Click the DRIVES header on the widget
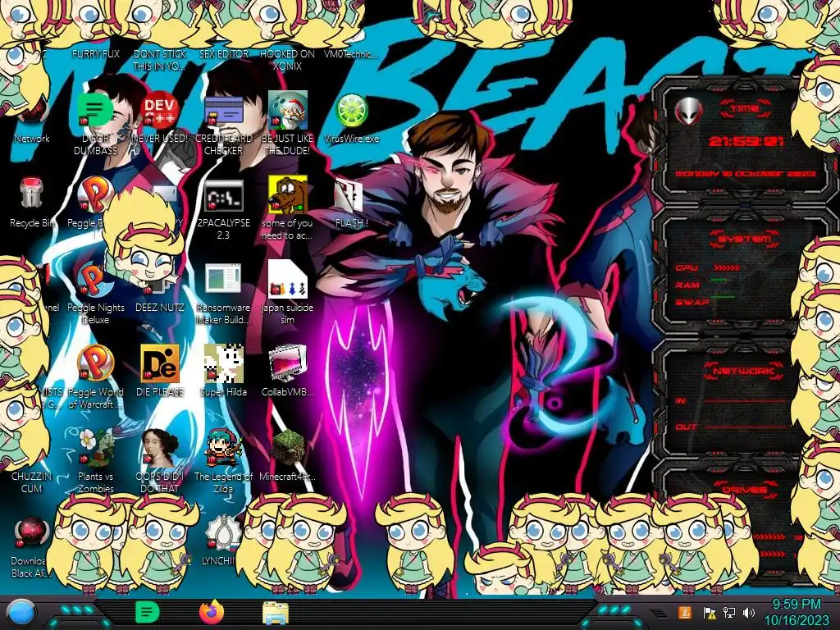Viewport: 840px width, 630px height. coord(744,490)
